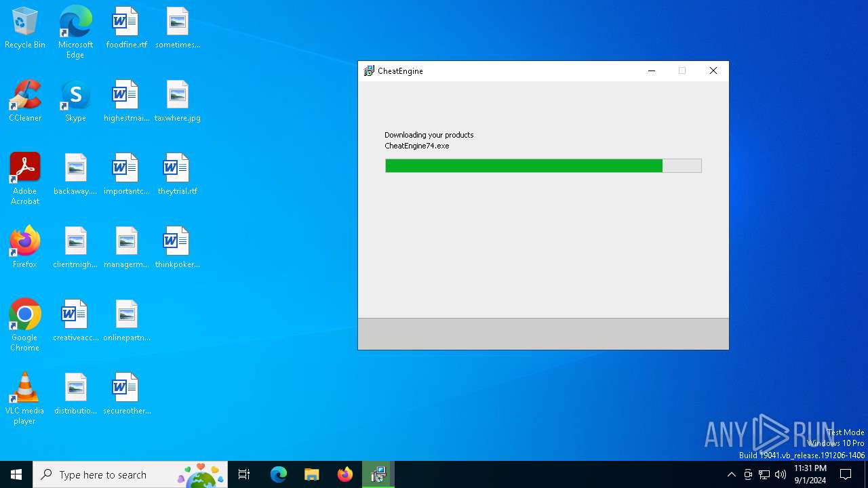
Task: Minimize the CheatEngine installer window
Action: click(652, 71)
